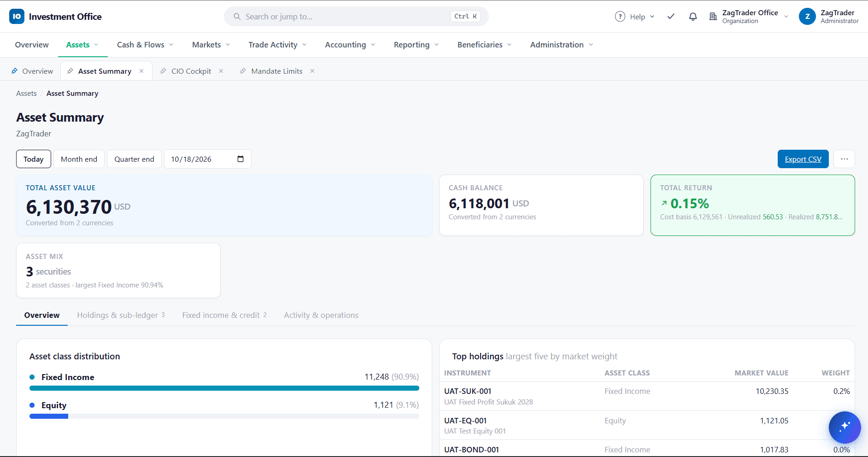Screen dimensions: 868x457
Task: Open the AI assistant sparkle button
Action: (x=845, y=427)
